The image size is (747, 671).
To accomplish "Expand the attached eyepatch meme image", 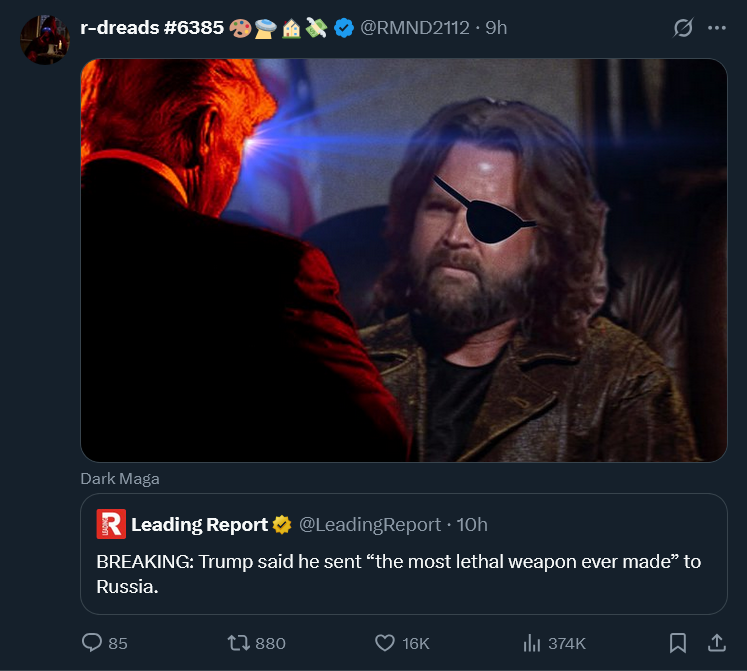I will 403,260.
